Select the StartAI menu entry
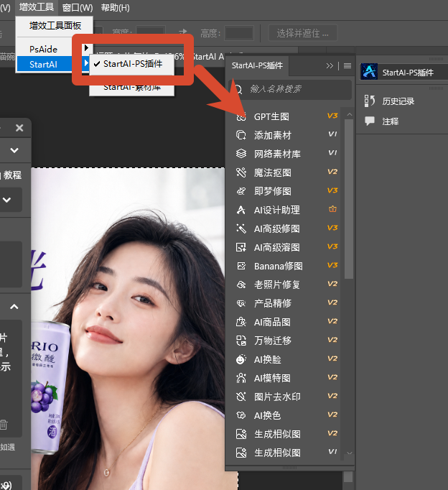 click(43, 65)
